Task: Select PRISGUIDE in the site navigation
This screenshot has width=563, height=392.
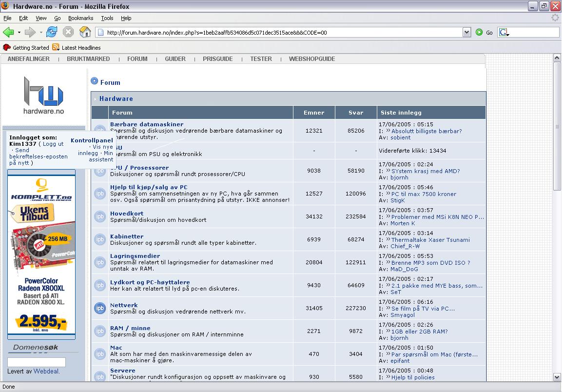Action: (x=217, y=59)
